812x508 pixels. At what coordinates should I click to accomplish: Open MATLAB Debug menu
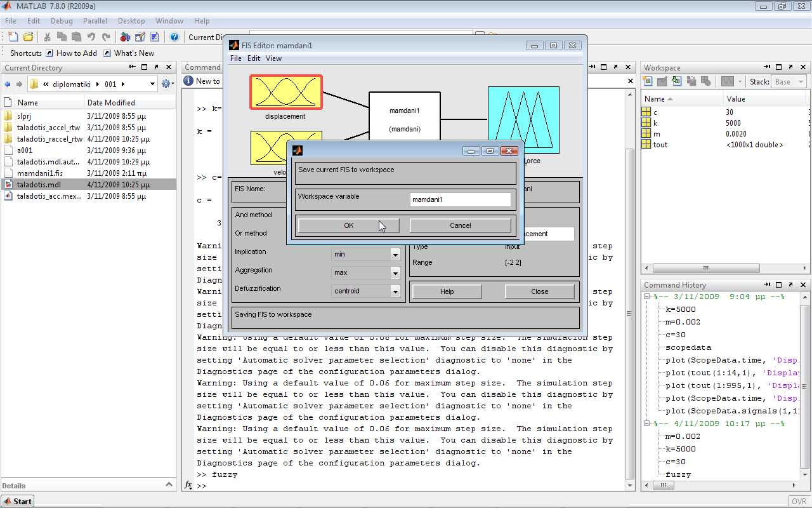click(x=62, y=21)
